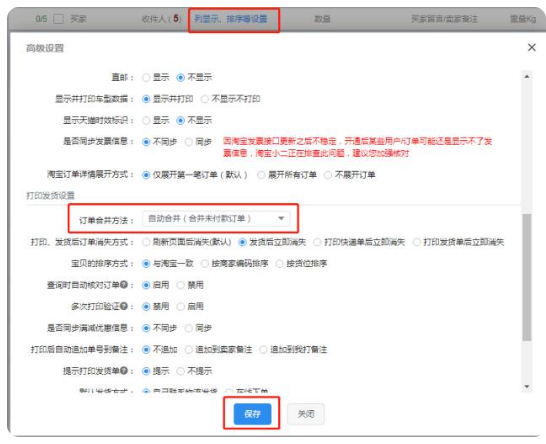Close the 高级设置 dialog with the X icon
This screenshot has height=444, width=546.
tap(531, 47)
